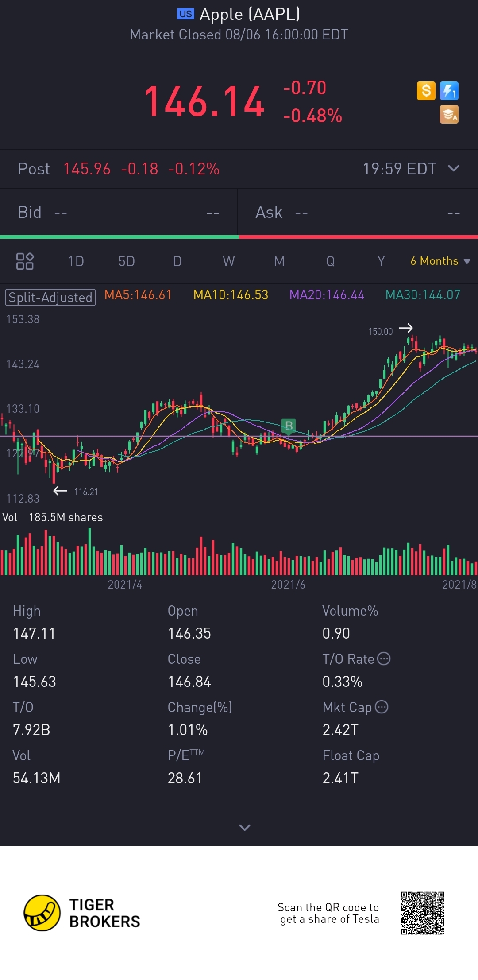Tap the Tesla QR code

pos(422,913)
